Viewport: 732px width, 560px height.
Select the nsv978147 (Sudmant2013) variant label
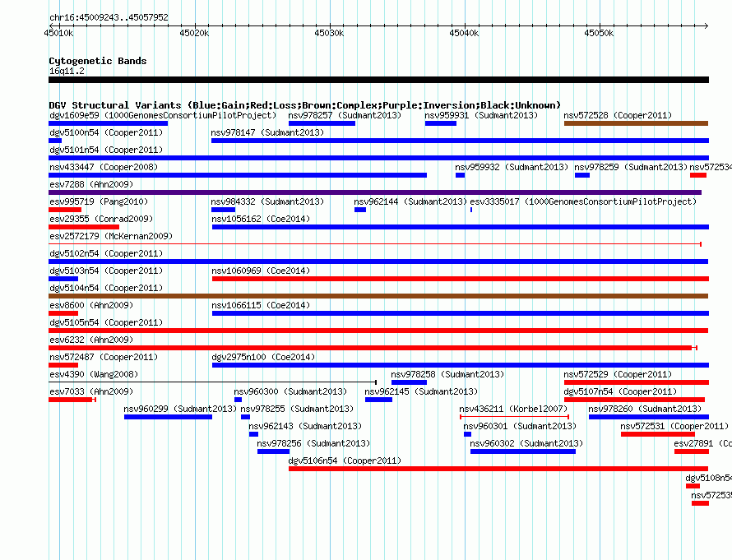267,132
